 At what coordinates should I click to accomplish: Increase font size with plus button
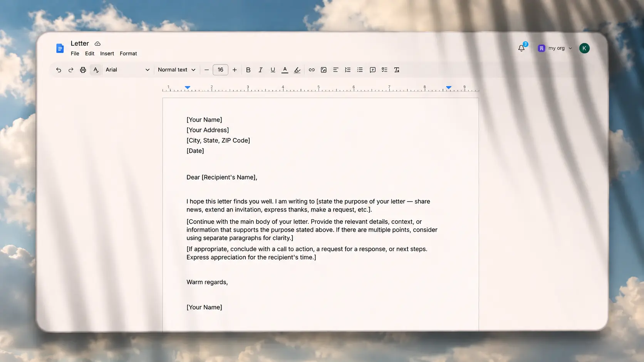click(x=235, y=70)
